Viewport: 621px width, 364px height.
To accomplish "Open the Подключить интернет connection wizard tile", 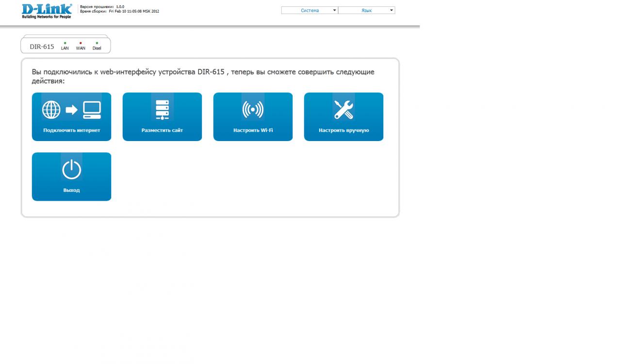I will point(71,117).
